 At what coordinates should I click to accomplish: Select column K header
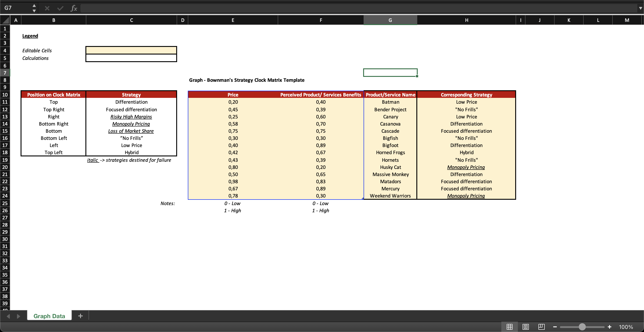click(x=569, y=20)
